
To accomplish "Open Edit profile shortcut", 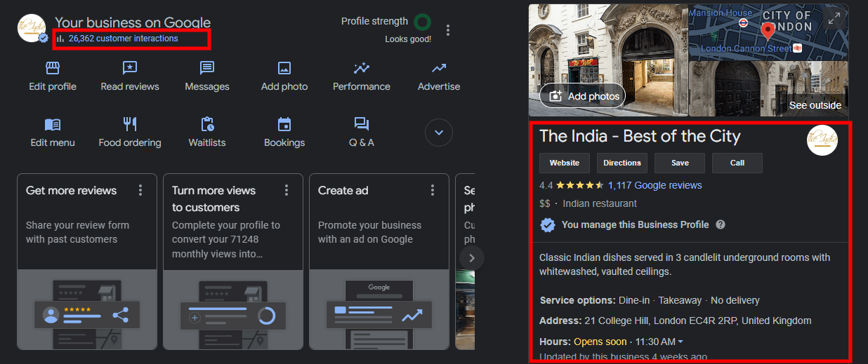I will click(53, 77).
